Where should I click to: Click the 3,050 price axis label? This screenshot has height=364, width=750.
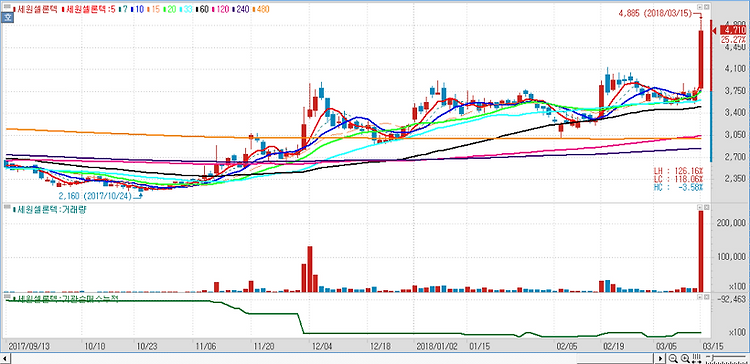coord(736,135)
